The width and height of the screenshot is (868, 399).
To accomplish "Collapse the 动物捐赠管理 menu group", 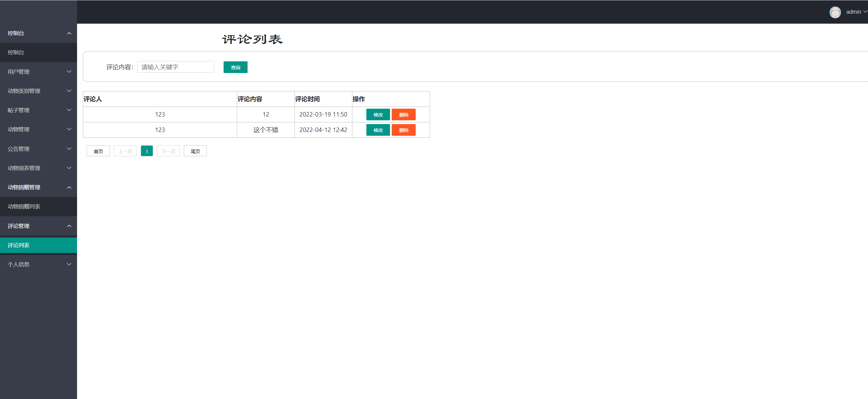I will (x=38, y=187).
